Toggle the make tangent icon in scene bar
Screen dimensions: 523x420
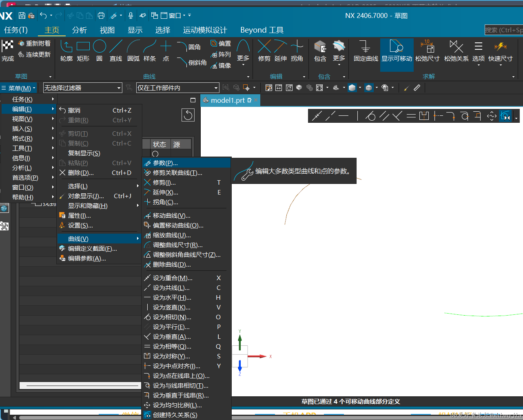pos(370,116)
